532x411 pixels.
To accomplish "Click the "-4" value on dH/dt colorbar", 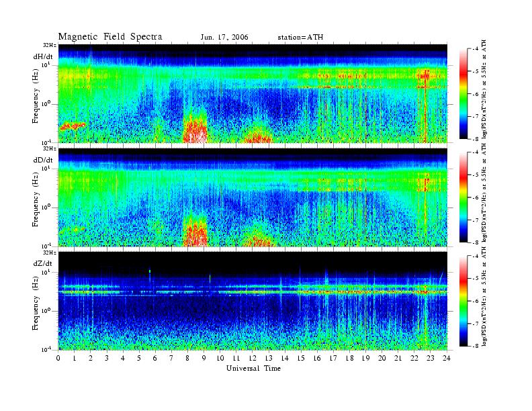I will tap(476, 49).
